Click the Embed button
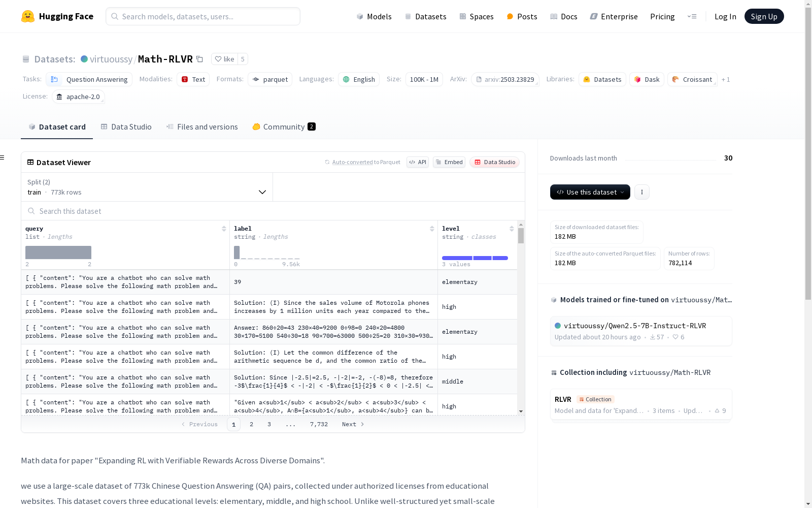 pos(449,162)
